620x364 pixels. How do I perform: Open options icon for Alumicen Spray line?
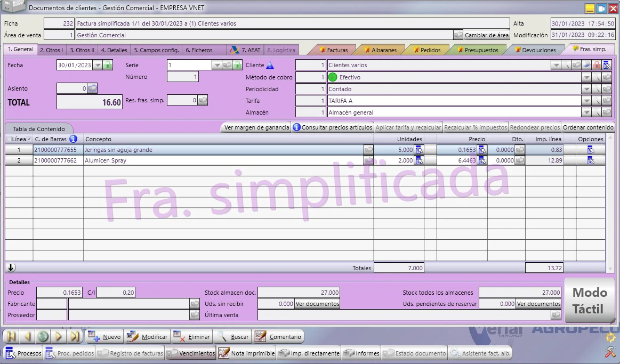(x=591, y=160)
